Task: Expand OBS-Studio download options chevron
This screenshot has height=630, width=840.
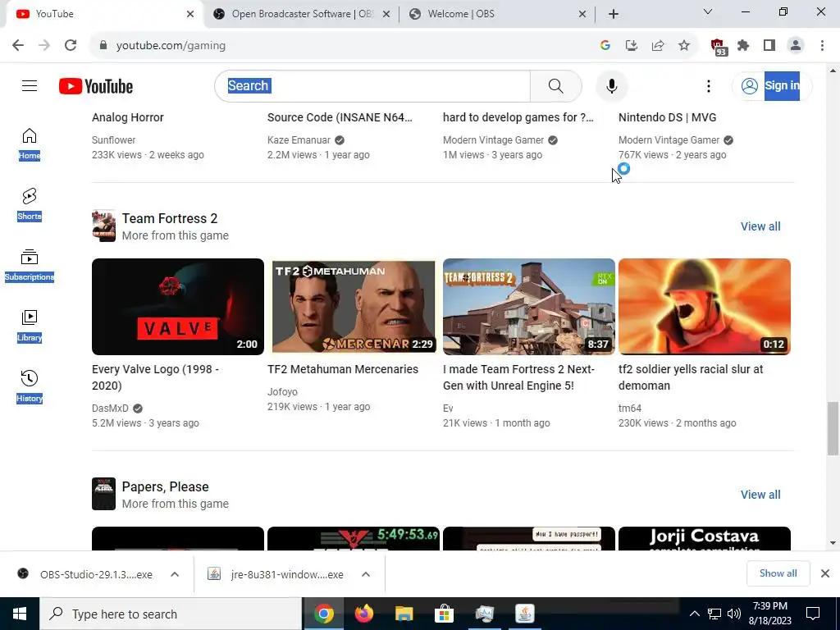Action: coord(175,574)
